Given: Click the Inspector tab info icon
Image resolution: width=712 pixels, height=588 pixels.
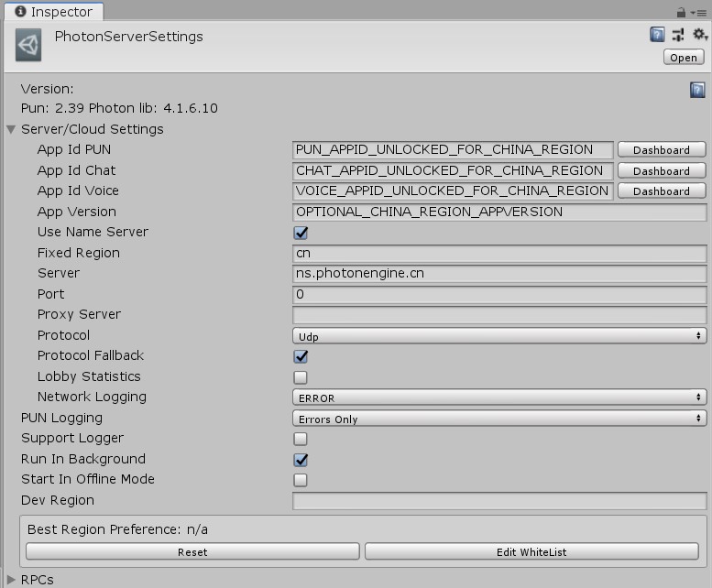Looking at the screenshot, I should click(x=20, y=11).
